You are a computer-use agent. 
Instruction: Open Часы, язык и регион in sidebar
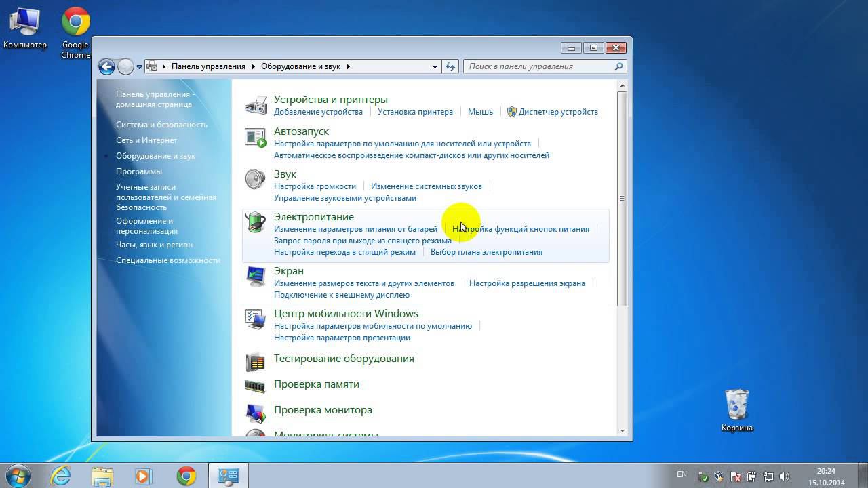coord(154,245)
